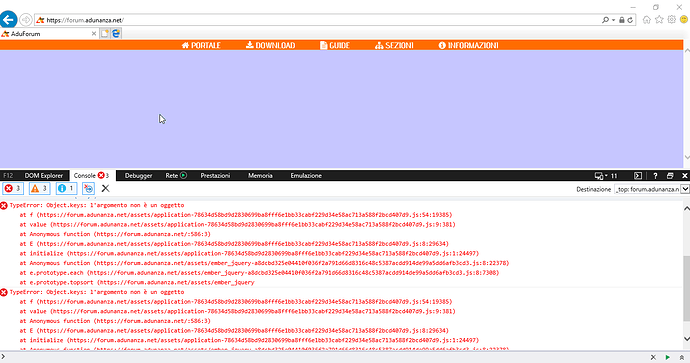Click the console vertical scrollbar thumb
This screenshot has width=690, height=363.
686,288
